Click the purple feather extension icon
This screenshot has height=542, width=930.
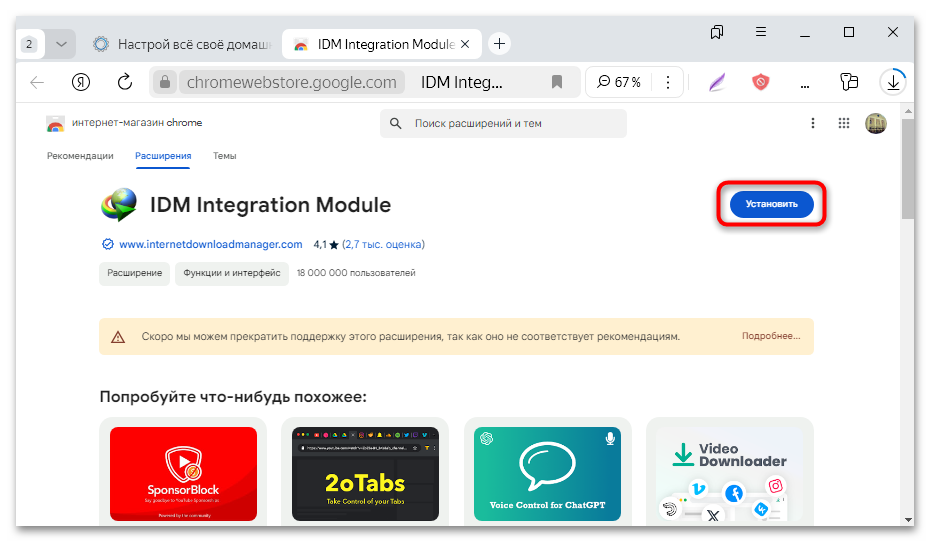(x=717, y=82)
